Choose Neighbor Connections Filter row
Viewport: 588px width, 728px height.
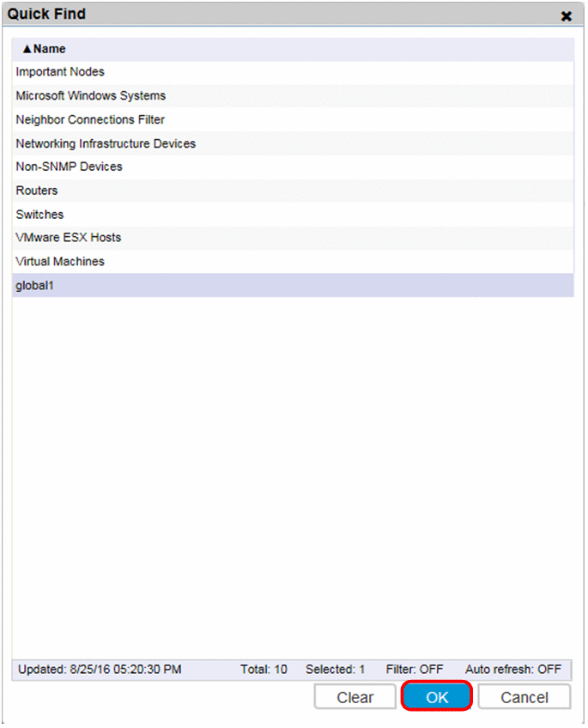click(293, 120)
